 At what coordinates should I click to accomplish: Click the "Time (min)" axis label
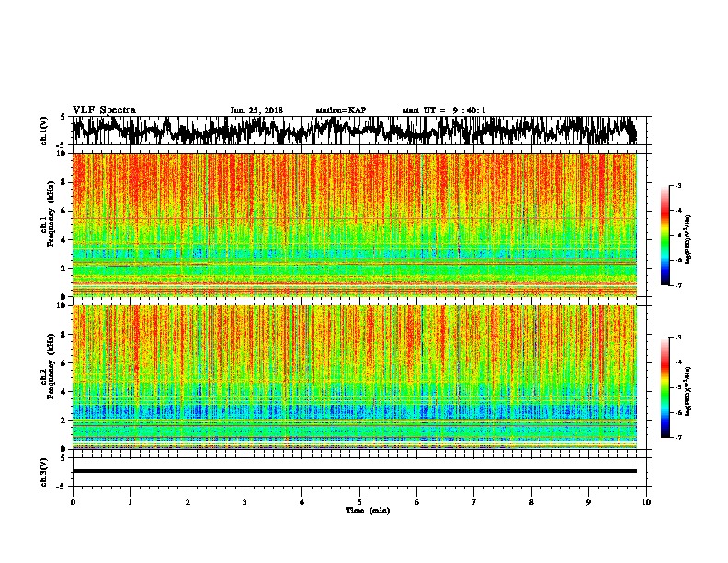pyautogui.click(x=368, y=511)
